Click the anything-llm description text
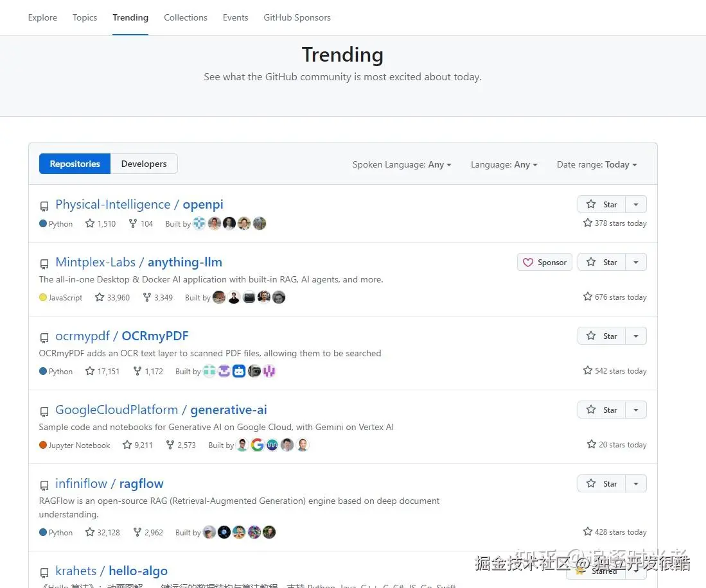The height and width of the screenshot is (588, 706). [211, 279]
